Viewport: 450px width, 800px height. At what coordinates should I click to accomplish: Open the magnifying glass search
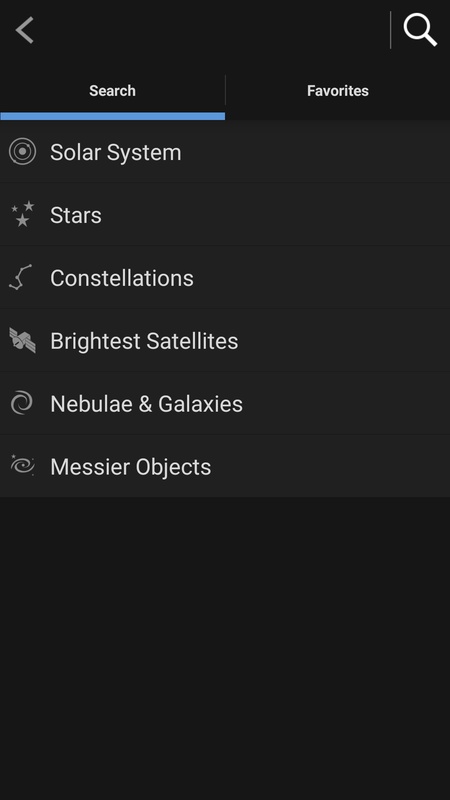[420, 30]
